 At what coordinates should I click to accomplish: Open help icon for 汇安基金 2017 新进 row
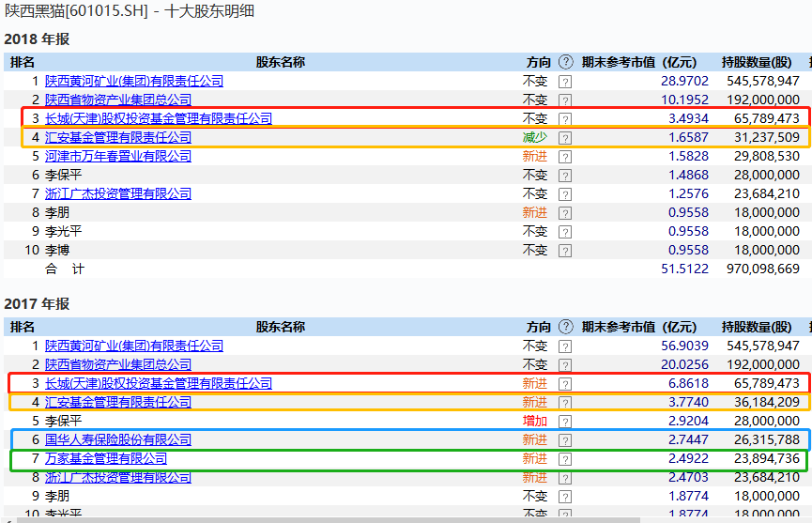pos(565,403)
